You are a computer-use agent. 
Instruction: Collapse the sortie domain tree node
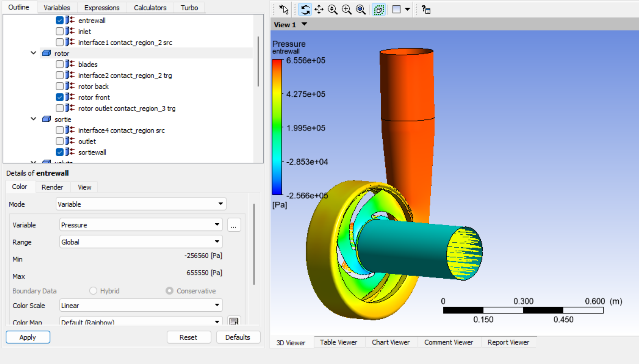click(x=33, y=119)
